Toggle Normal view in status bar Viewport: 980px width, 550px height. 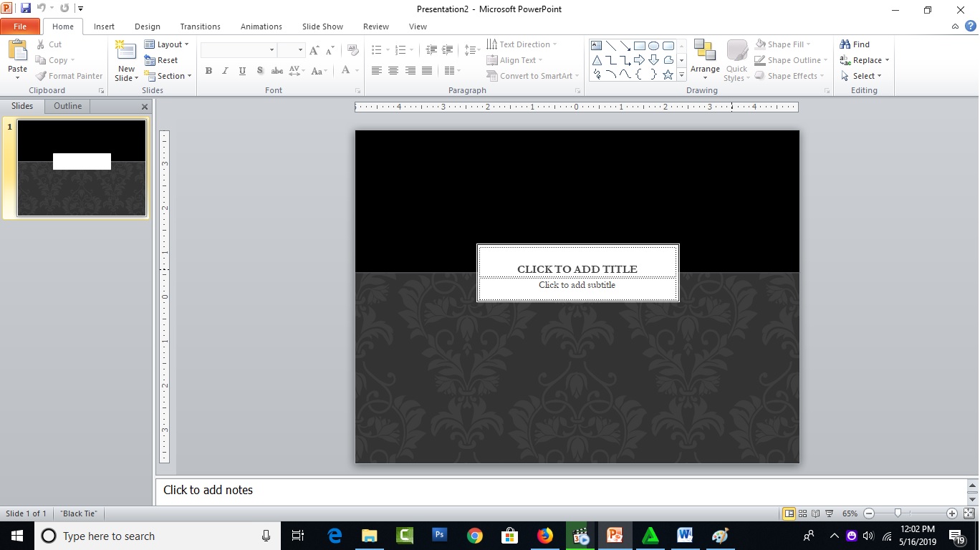click(789, 513)
